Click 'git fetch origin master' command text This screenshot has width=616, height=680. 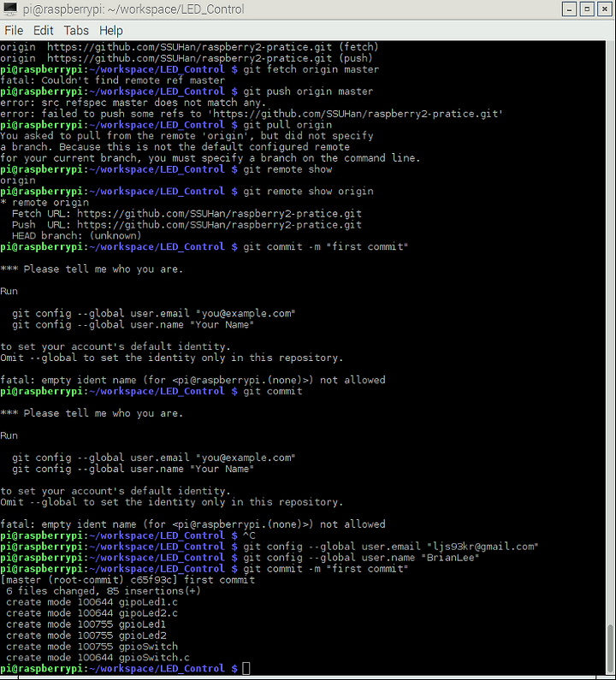point(311,69)
